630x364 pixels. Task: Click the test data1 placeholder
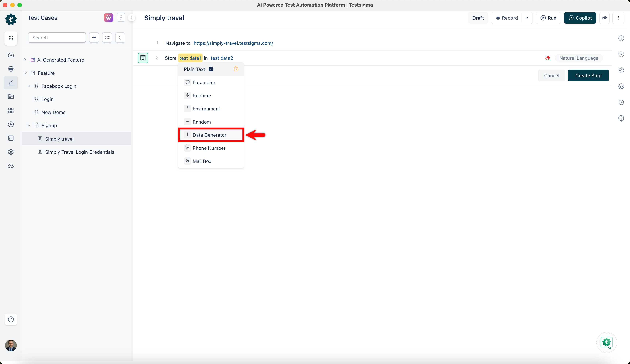pos(190,58)
